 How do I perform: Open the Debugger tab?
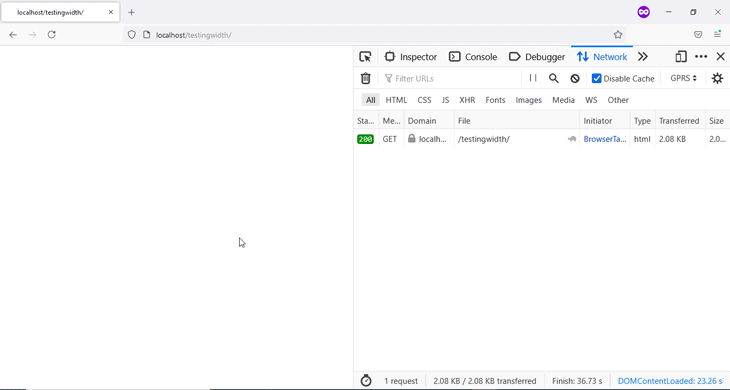[537, 57]
